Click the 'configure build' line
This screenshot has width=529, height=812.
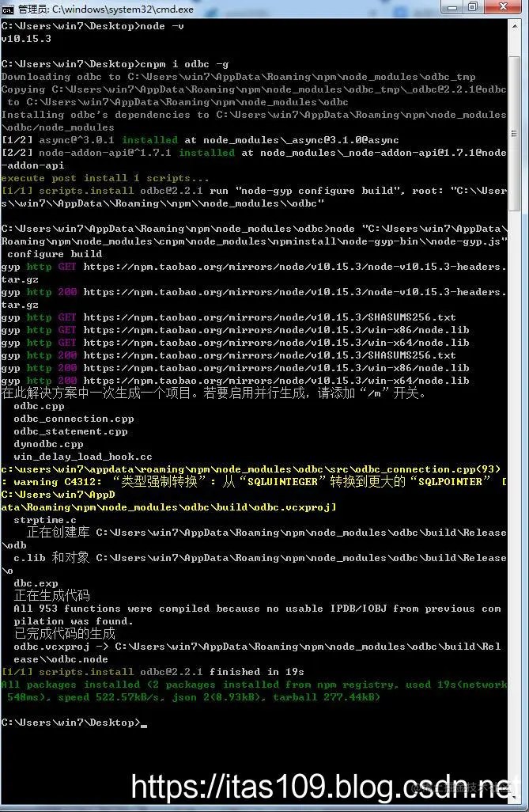point(55,254)
